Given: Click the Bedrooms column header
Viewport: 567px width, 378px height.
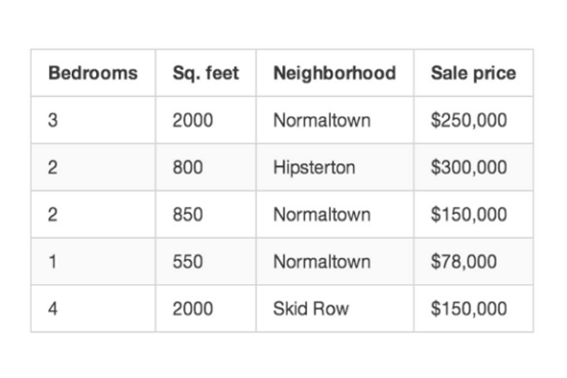Looking at the screenshot, I should pyautogui.click(x=93, y=73).
